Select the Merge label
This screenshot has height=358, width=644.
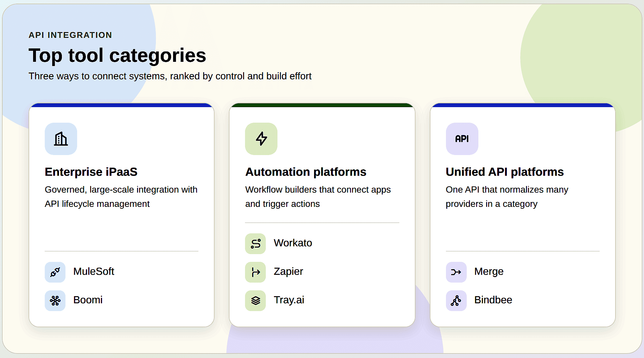489,271
